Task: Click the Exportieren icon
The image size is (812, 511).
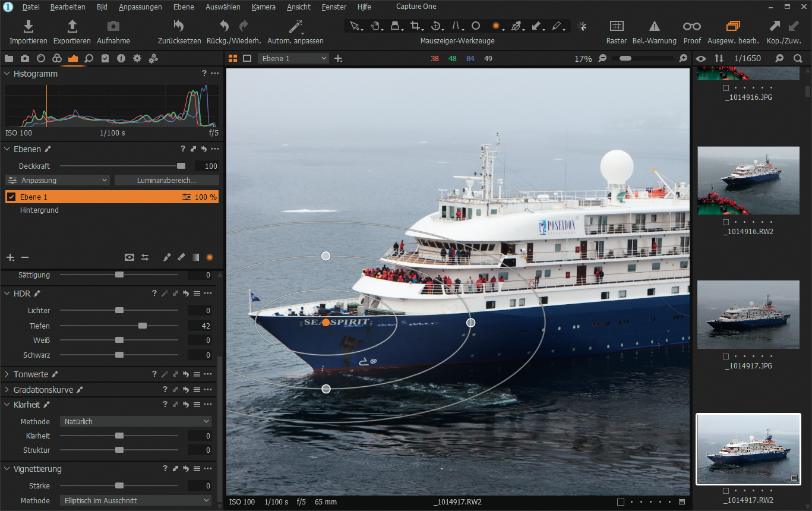Action: point(72,27)
